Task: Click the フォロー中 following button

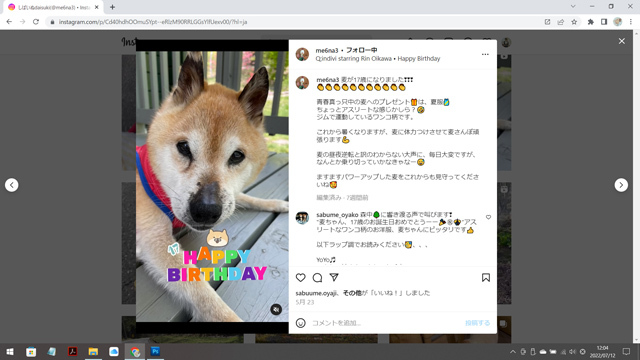Action: (x=362, y=50)
